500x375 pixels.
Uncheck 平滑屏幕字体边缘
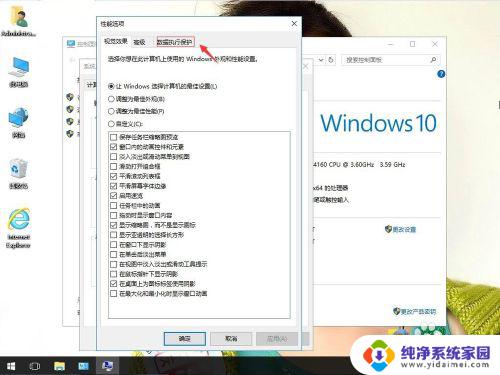pyautogui.click(x=113, y=186)
